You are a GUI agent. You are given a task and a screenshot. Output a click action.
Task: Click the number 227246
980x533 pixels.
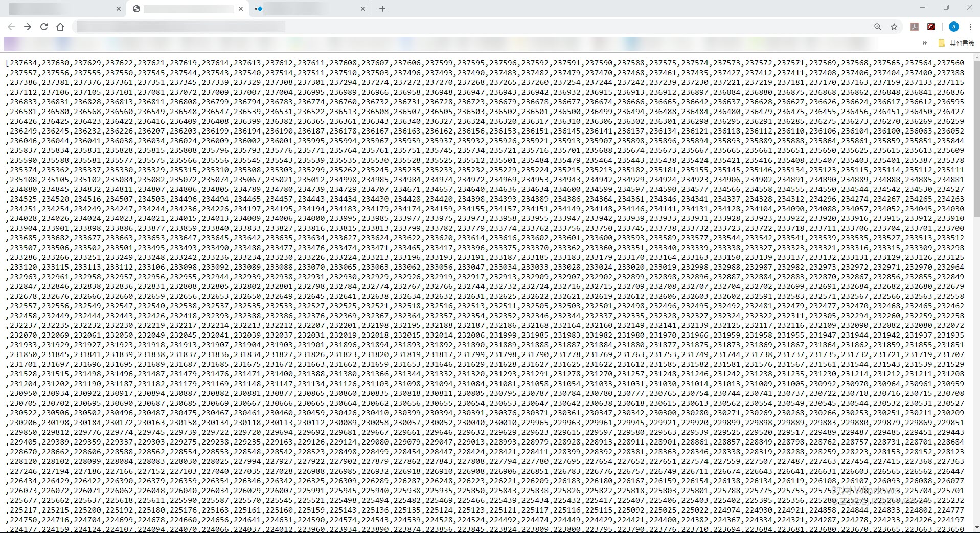pyautogui.click(x=24, y=471)
